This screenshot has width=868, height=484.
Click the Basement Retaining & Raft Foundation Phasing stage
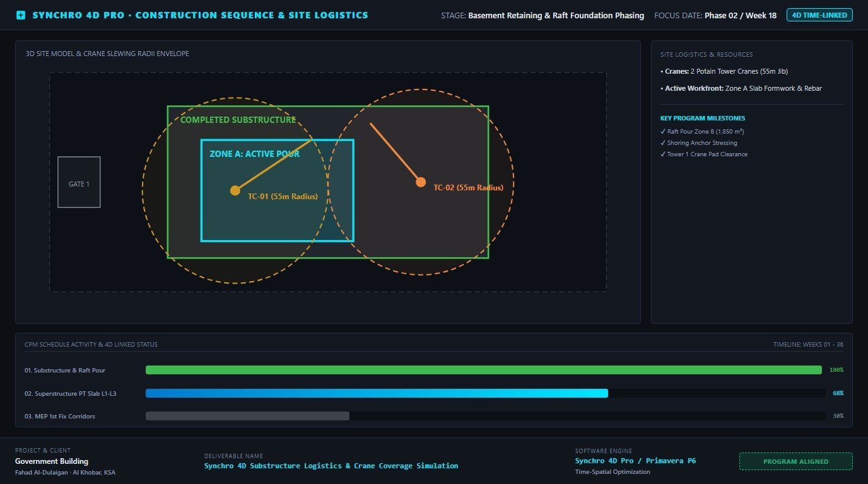pos(556,15)
